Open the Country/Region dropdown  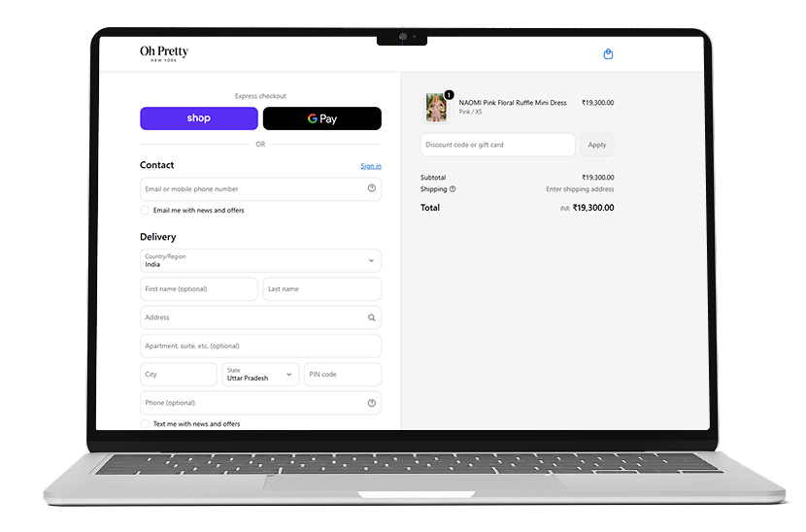coord(260,260)
